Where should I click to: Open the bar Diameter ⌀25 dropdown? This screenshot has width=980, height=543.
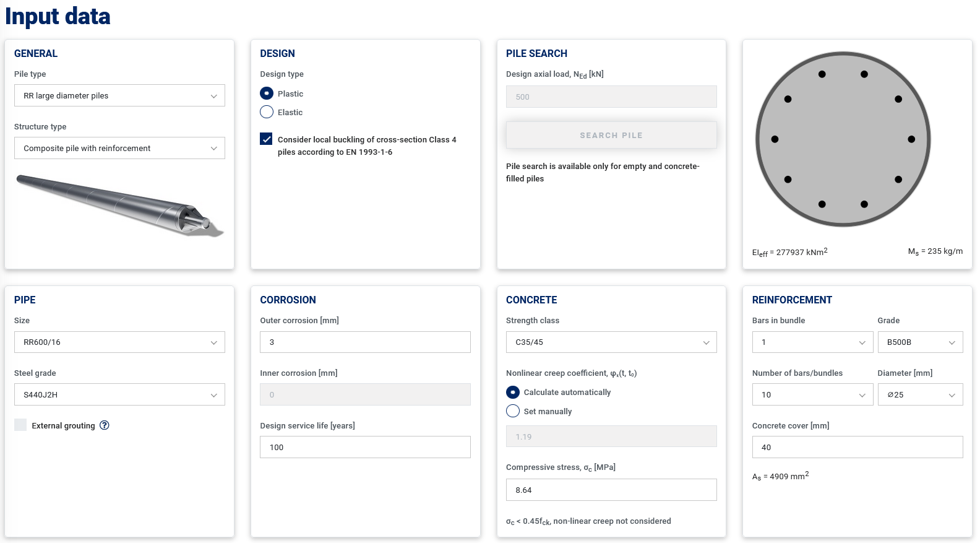tap(919, 395)
